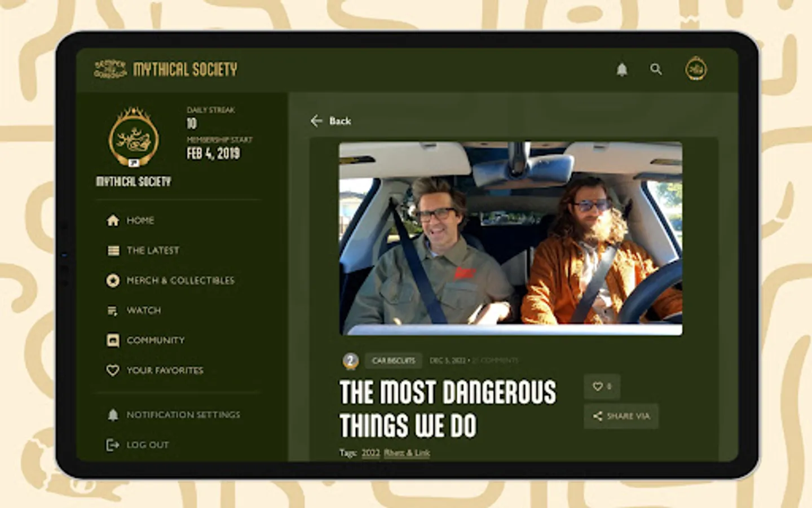
Task: Like the post with the heart button
Action: [x=602, y=387]
